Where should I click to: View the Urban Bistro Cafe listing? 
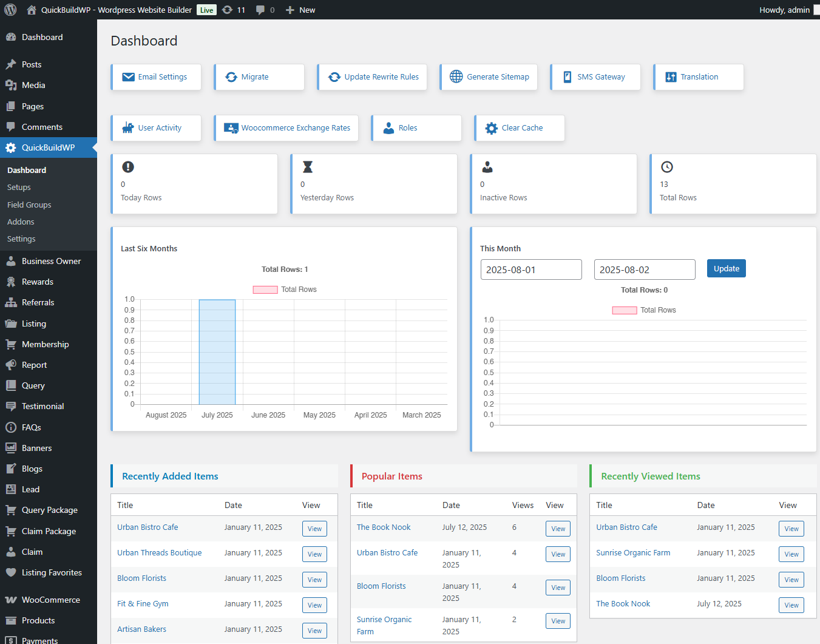click(147, 527)
